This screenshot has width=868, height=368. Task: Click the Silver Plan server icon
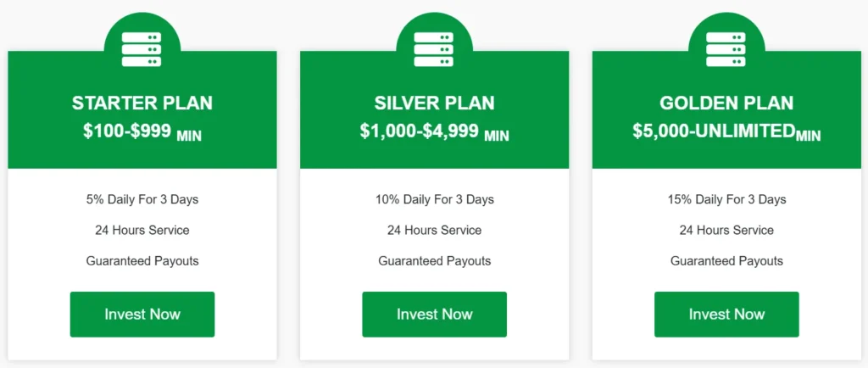pyautogui.click(x=434, y=49)
